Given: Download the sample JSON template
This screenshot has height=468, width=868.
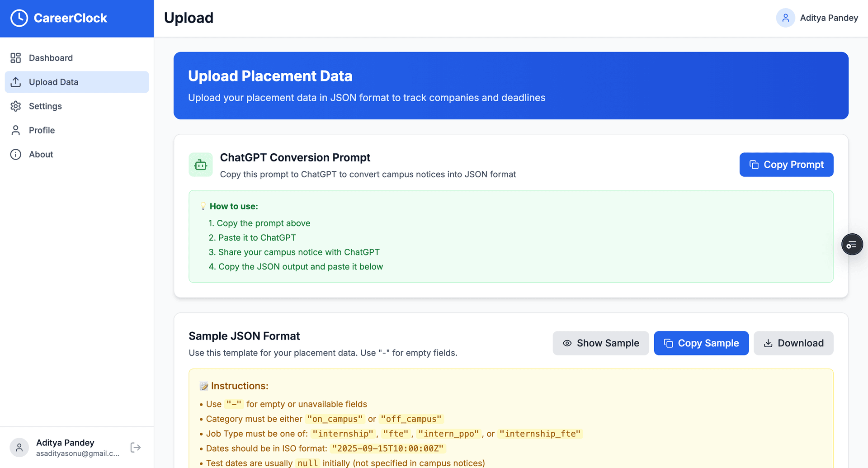Looking at the screenshot, I should click(x=793, y=343).
